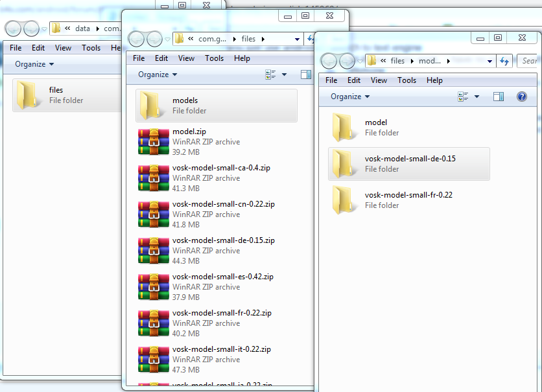The image size is (542, 392).
Task: Show preview pane in right window
Action: coord(498,97)
